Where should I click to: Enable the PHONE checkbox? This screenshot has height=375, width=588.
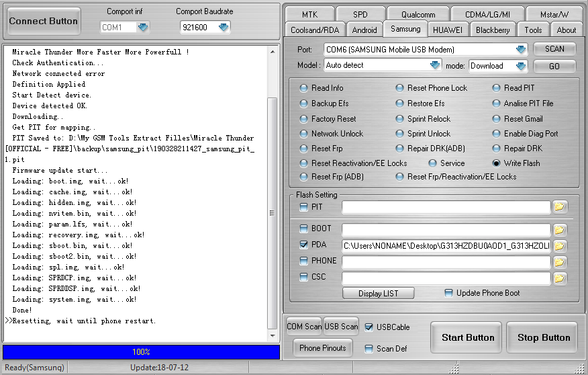pos(303,261)
